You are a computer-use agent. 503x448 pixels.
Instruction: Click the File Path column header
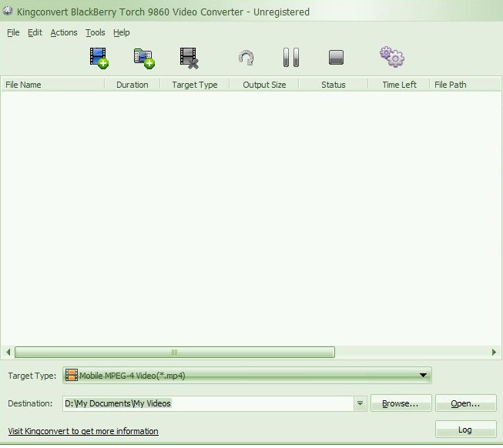click(465, 85)
